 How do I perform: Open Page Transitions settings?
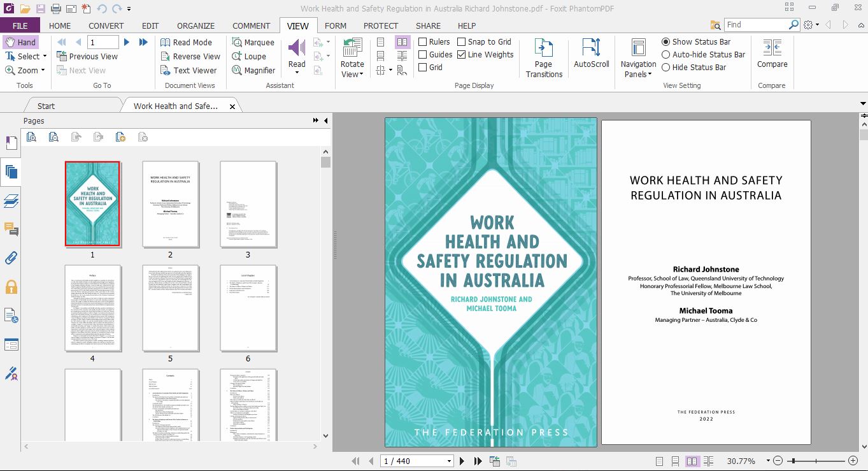pos(544,58)
